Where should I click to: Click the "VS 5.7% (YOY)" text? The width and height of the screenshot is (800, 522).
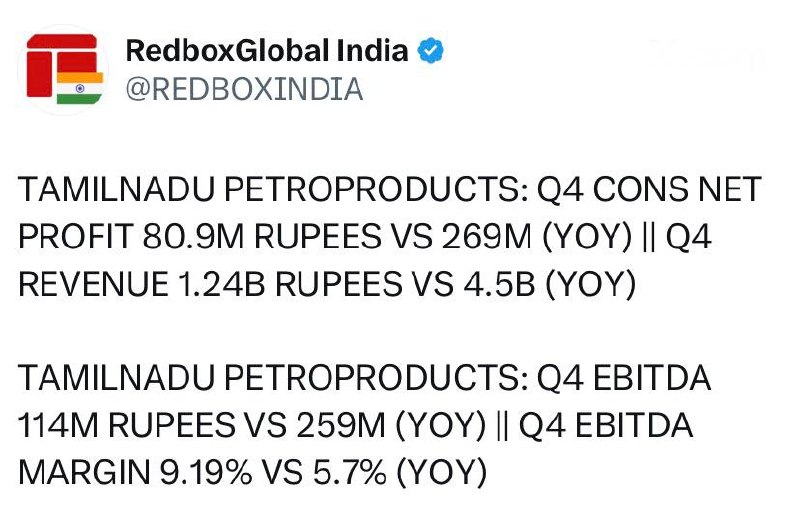pos(374,473)
